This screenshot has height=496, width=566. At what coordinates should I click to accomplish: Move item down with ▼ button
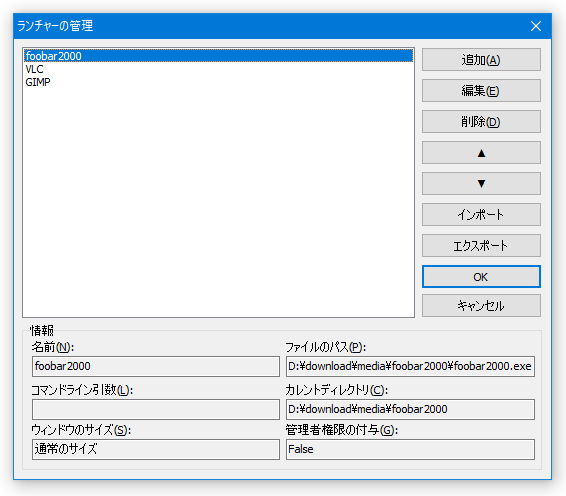[x=481, y=184]
